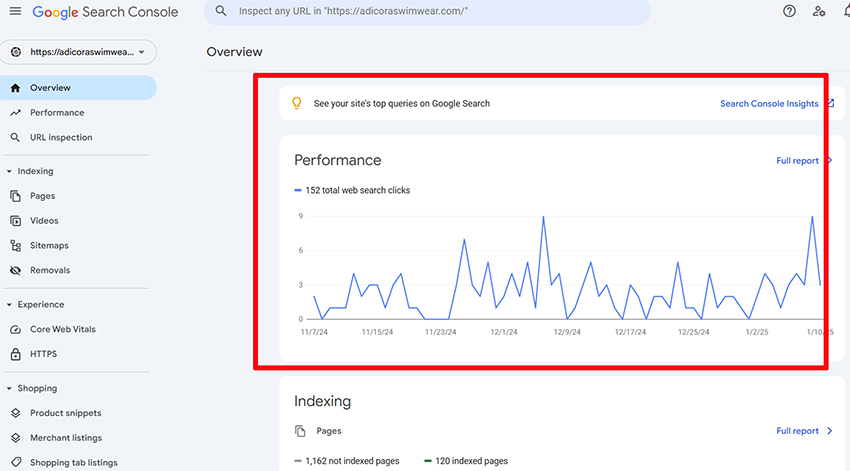
Task: Collapse the Indexing section
Action: pyautogui.click(x=30, y=171)
